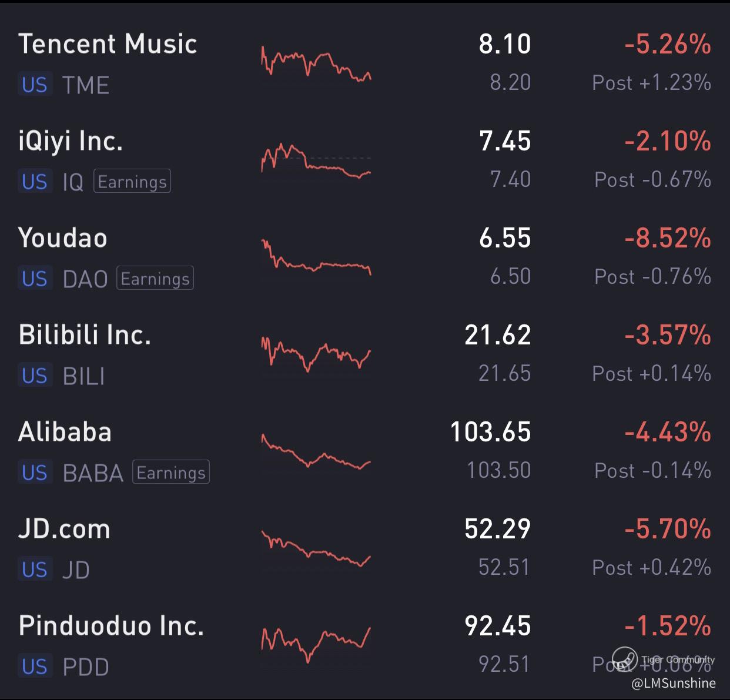
Task: Open the JD.com stock entry
Action: point(365,548)
